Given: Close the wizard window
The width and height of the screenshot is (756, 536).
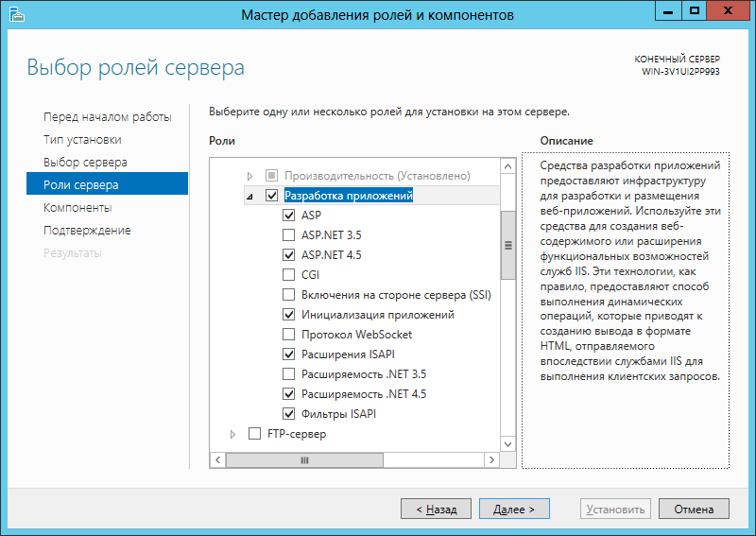Looking at the screenshot, I should click(x=728, y=10).
